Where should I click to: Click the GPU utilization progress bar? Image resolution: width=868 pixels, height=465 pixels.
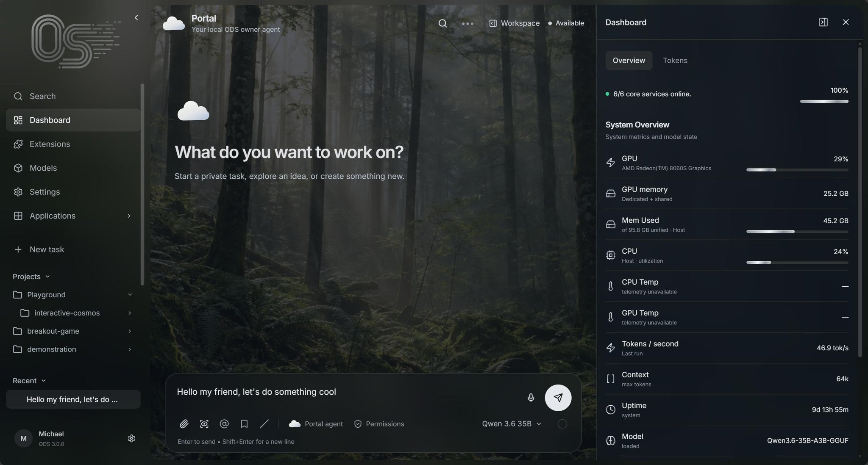(x=797, y=170)
